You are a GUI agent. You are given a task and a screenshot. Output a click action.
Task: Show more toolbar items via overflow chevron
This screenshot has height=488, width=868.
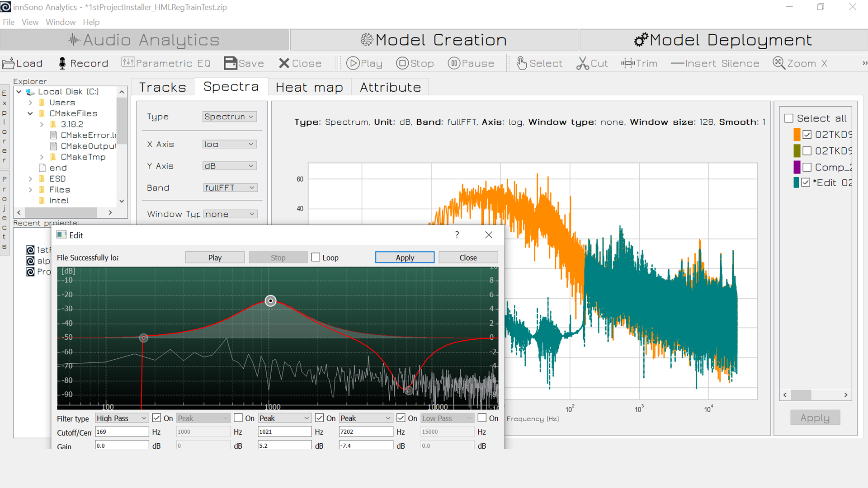pyautogui.click(x=864, y=63)
